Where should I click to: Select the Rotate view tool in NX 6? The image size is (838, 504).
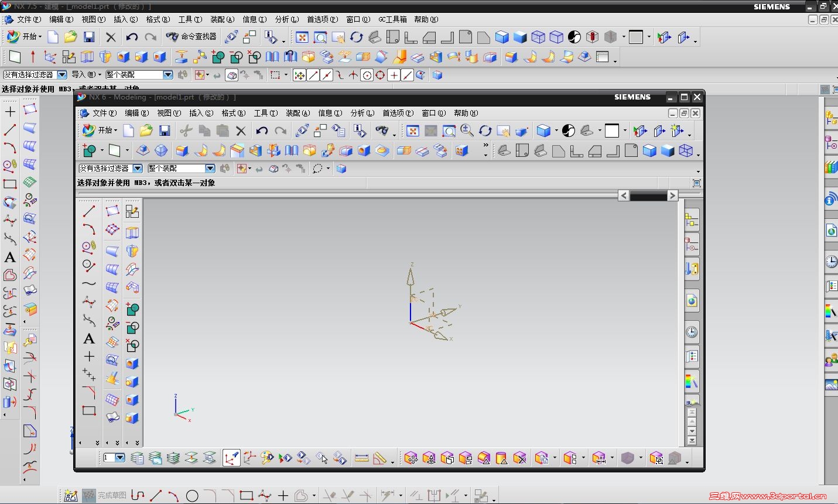point(485,131)
